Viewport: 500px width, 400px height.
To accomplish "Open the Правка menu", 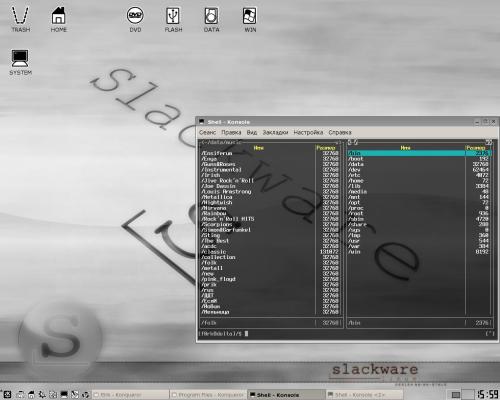I will [231, 132].
